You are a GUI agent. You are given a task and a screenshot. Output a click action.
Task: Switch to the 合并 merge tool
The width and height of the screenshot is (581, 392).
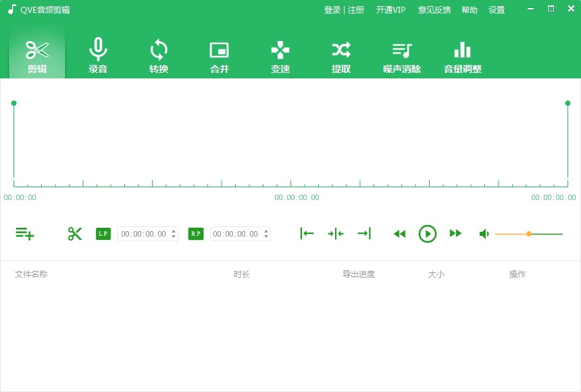click(x=218, y=54)
